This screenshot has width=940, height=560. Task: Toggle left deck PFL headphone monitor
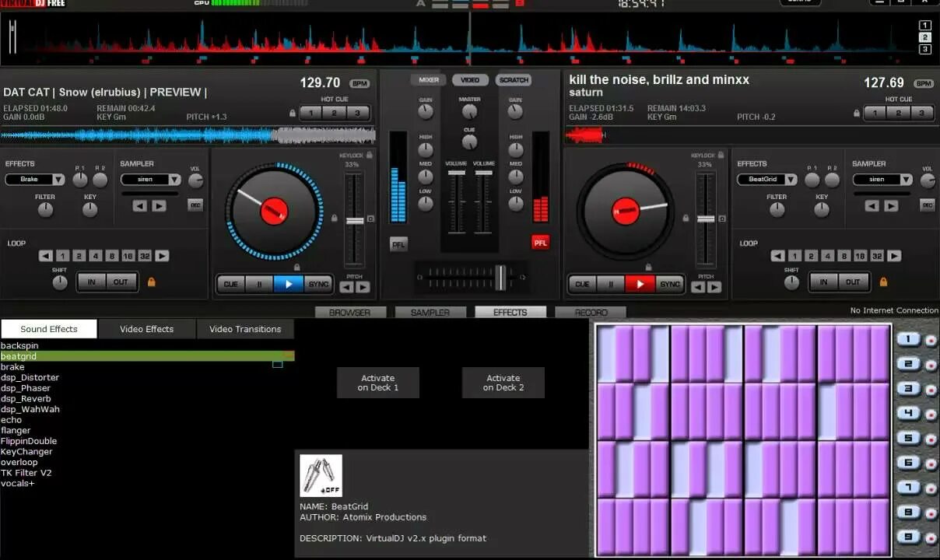point(398,243)
